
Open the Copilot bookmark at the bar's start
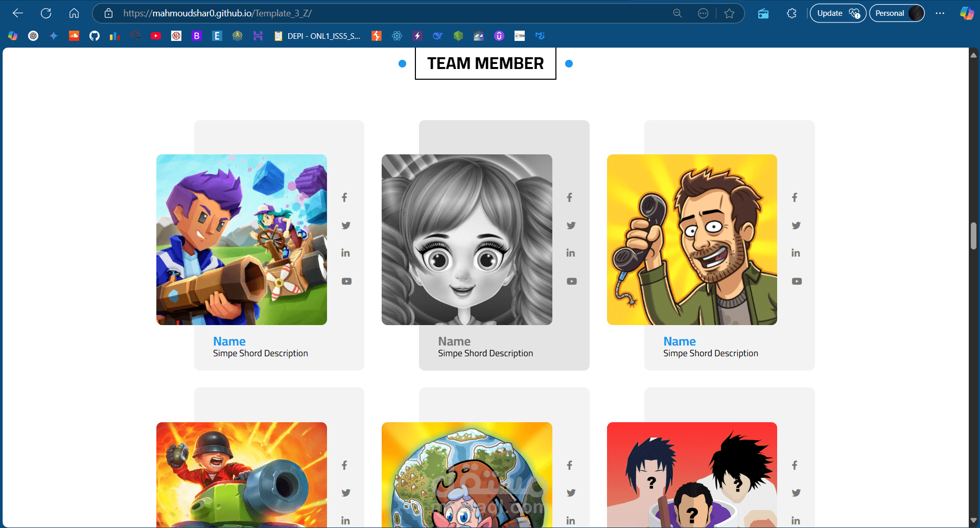pos(13,36)
